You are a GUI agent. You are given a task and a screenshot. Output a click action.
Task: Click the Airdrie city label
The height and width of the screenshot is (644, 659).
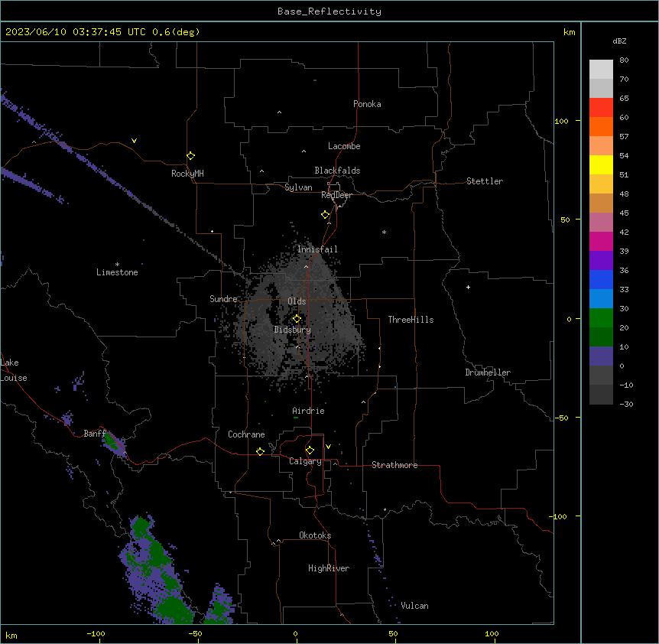(x=308, y=411)
